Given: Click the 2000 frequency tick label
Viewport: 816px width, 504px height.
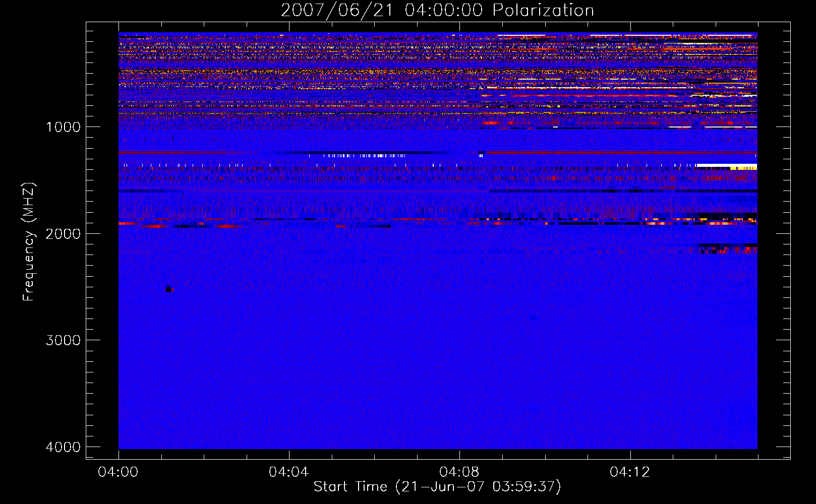Looking at the screenshot, I should point(63,233).
